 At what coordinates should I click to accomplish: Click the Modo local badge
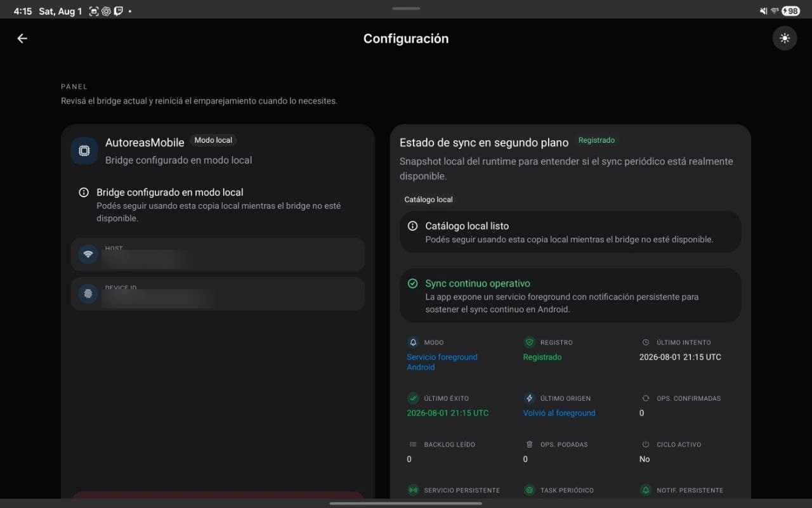point(213,140)
